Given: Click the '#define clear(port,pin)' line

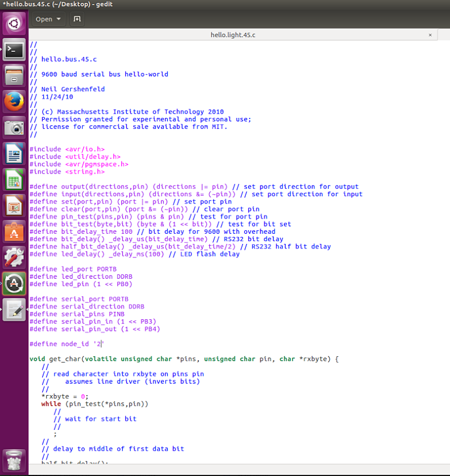Looking at the screenshot, I should click(145, 209).
